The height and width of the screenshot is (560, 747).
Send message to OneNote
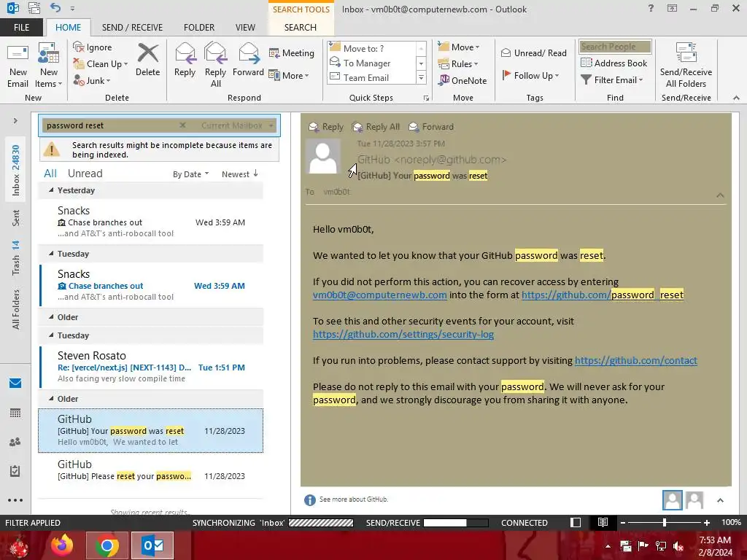[462, 80]
